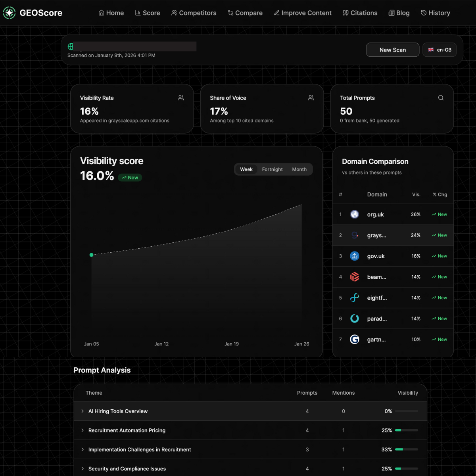Click the gov.uk crown favicon
The image size is (476, 476).
click(x=354, y=256)
